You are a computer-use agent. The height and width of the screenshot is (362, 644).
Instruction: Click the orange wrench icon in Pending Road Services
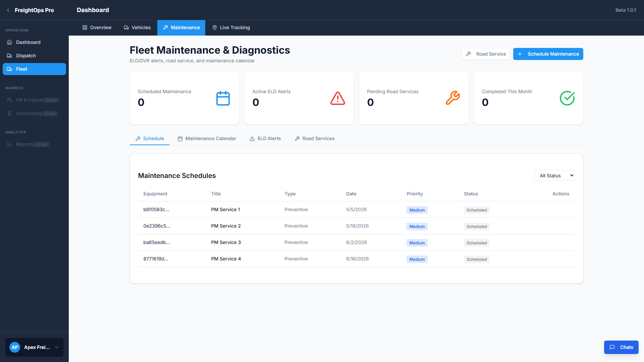click(452, 98)
